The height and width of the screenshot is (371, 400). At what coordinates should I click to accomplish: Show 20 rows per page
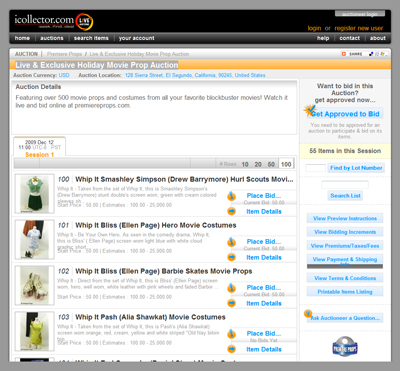[x=258, y=164]
